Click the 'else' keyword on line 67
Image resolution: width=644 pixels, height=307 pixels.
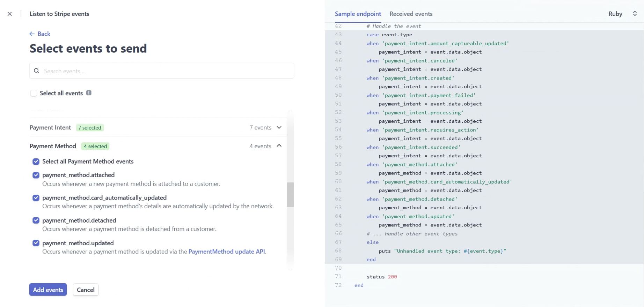pyautogui.click(x=373, y=242)
